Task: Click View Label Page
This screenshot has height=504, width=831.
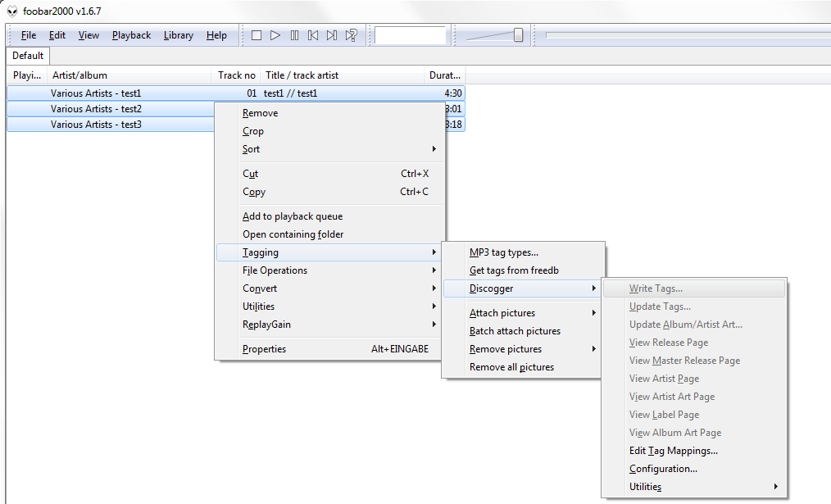Action: [x=694, y=415]
